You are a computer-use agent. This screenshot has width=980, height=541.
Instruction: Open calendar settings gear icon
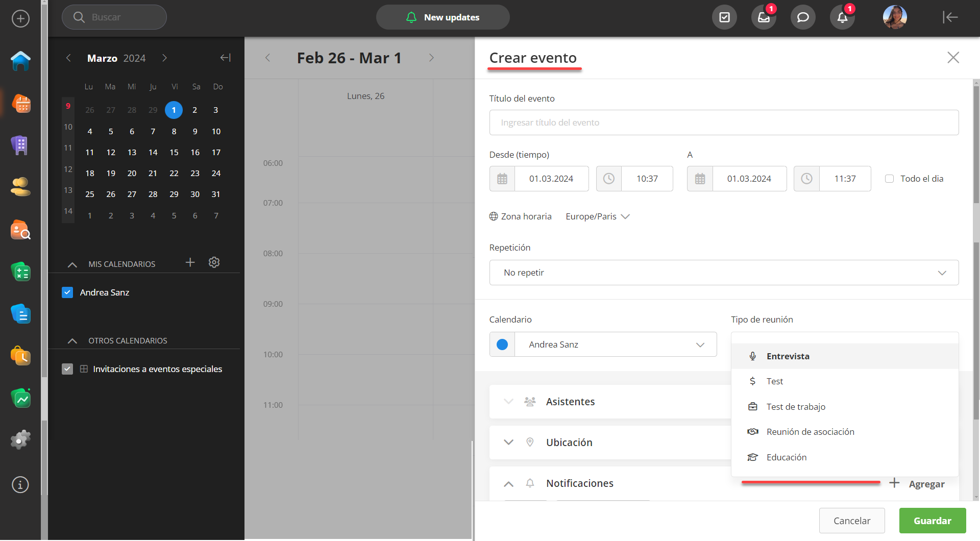214,262
